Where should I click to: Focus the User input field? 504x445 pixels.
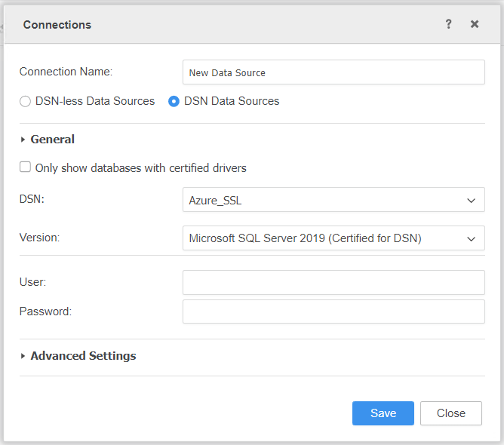point(333,282)
